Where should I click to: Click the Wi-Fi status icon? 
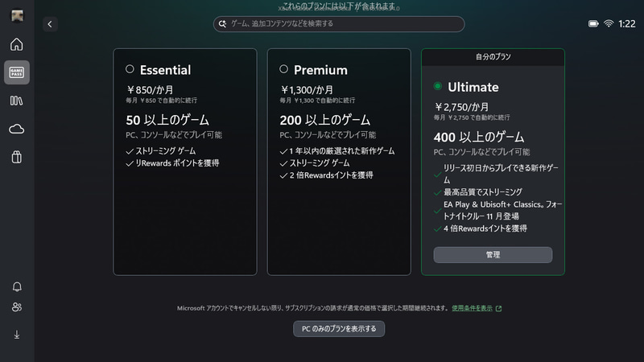coord(609,24)
